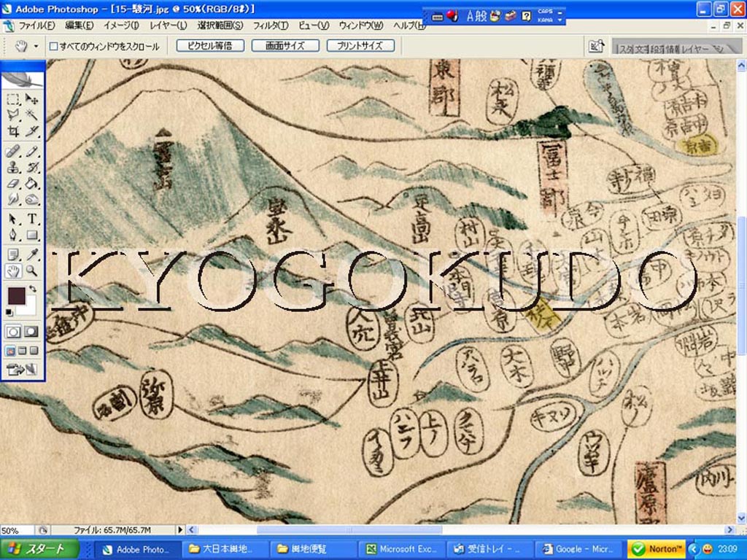
Task: Select the Move tool
Action: [x=31, y=99]
